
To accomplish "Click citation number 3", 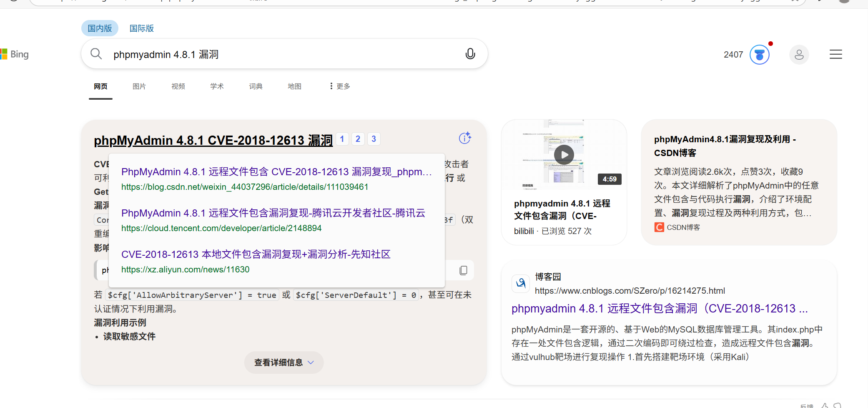I will pos(374,139).
